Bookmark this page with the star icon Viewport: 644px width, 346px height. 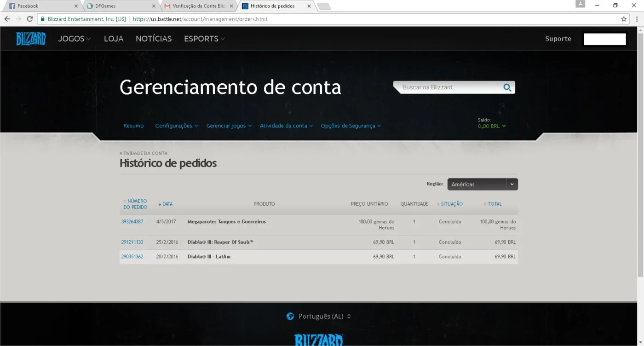(624, 19)
